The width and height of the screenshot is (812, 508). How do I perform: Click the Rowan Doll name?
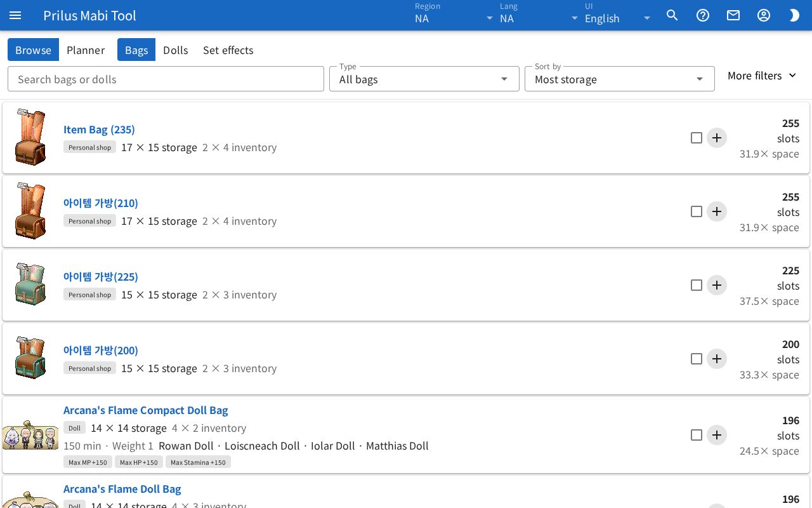[x=186, y=446]
